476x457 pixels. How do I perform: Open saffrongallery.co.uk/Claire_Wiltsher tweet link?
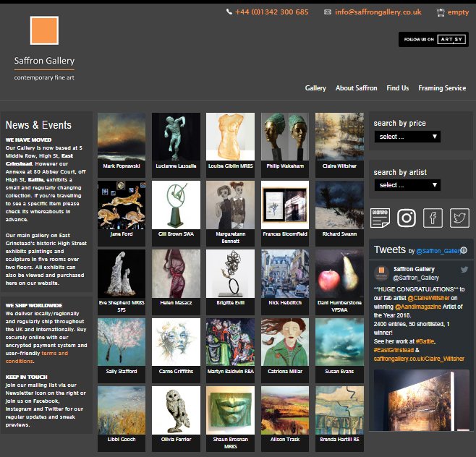point(419,359)
